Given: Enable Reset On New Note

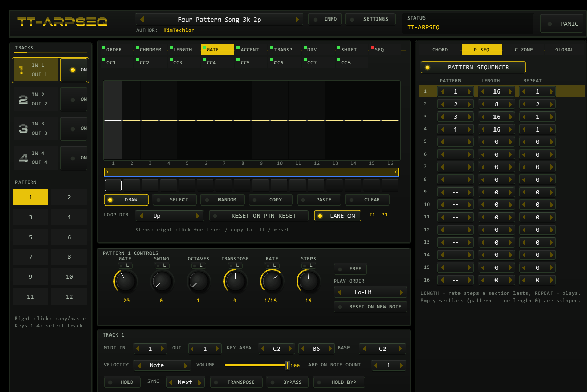Looking at the screenshot, I should [370, 307].
